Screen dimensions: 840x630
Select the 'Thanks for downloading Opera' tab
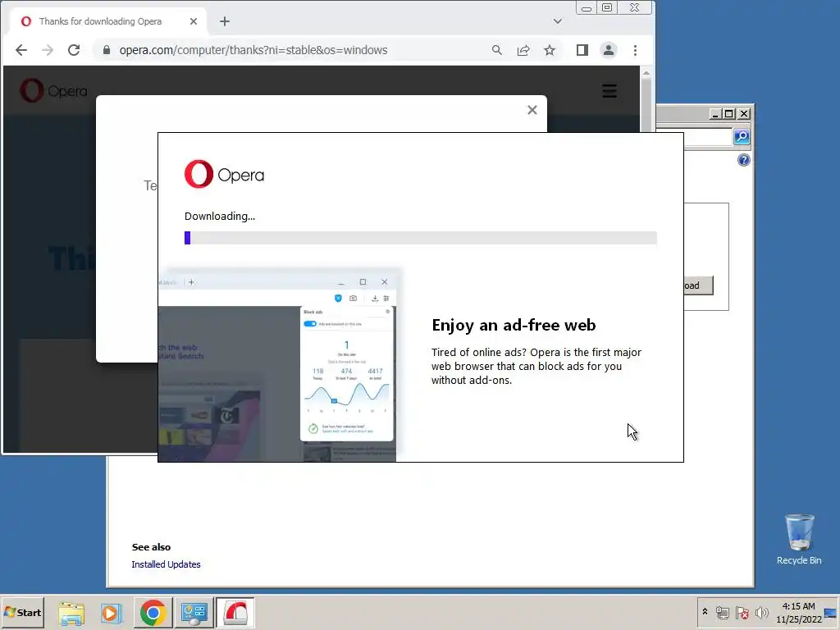point(100,21)
